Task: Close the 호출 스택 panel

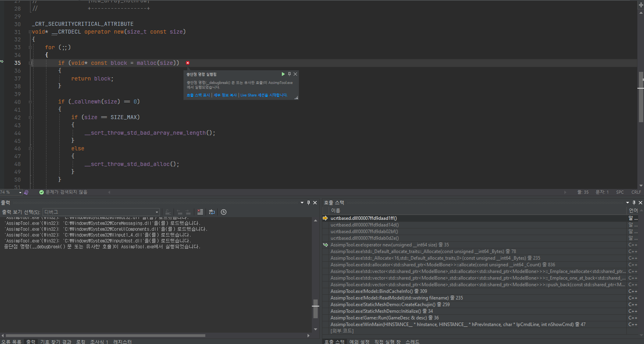Action: 640,203
